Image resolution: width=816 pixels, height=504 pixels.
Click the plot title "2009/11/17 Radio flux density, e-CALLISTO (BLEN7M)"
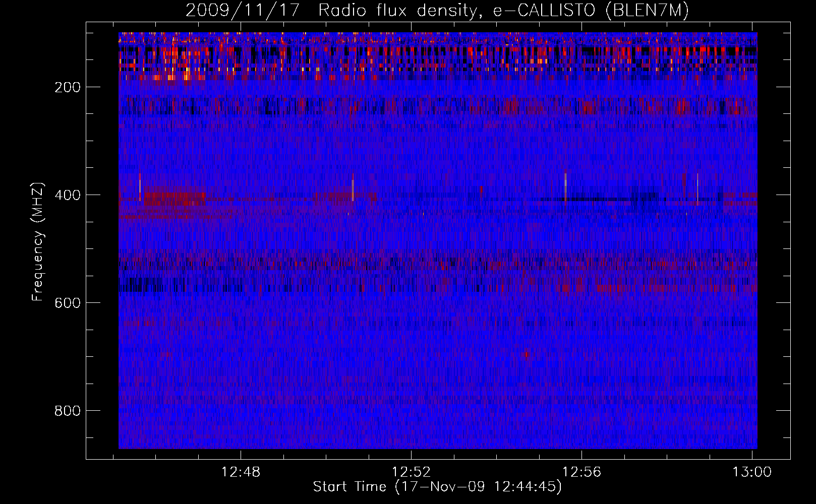pyautogui.click(x=437, y=10)
